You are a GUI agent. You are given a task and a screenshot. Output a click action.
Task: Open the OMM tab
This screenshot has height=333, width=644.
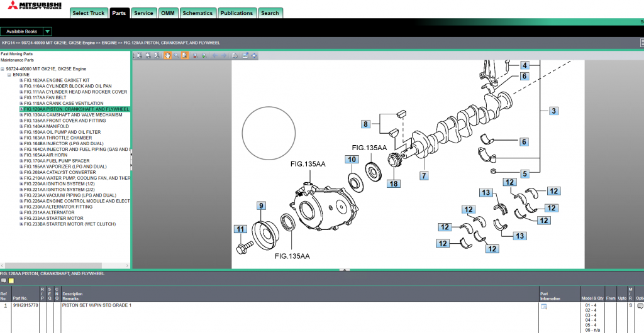tap(168, 13)
